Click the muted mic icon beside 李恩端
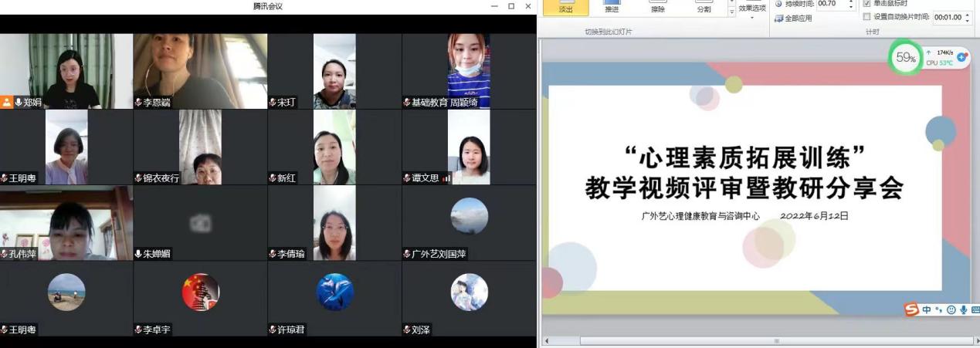Viewport: 980px width, 348px height. 138,102
